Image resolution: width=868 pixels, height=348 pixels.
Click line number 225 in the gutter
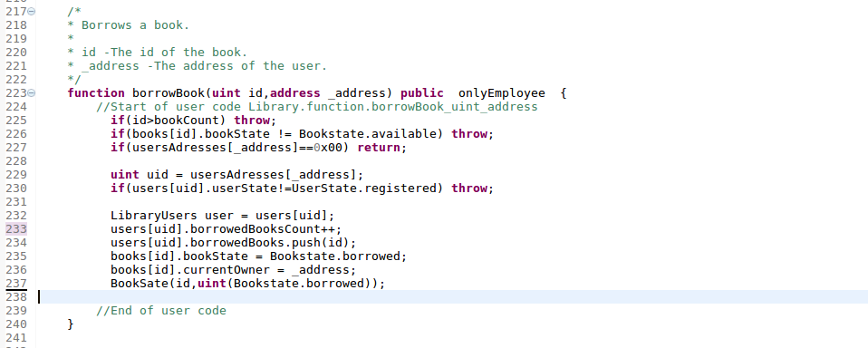16,120
